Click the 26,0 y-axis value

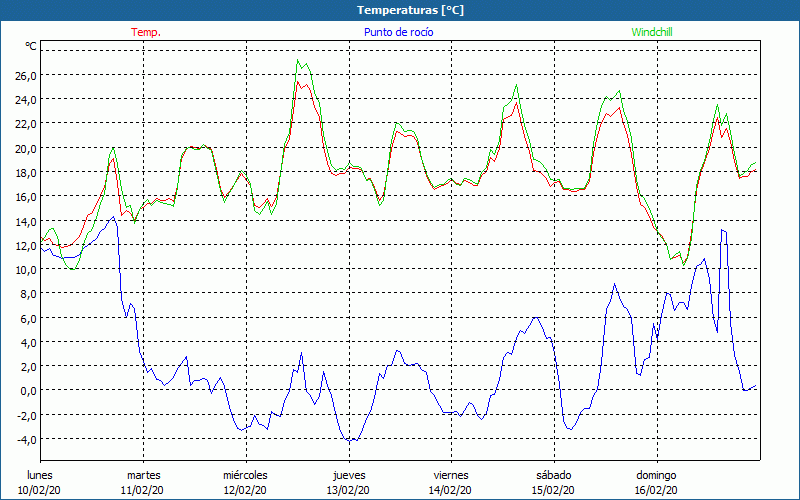tap(26, 76)
